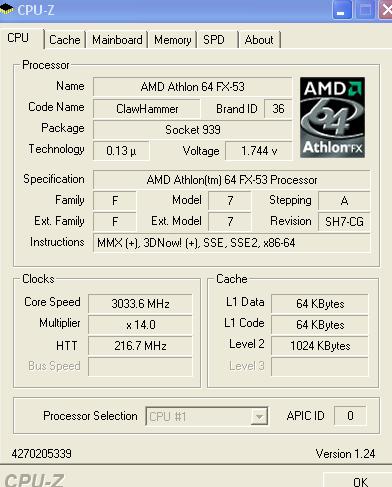
Task: Expand the Processor Selection dropdown arrow
Action: pos(259,416)
